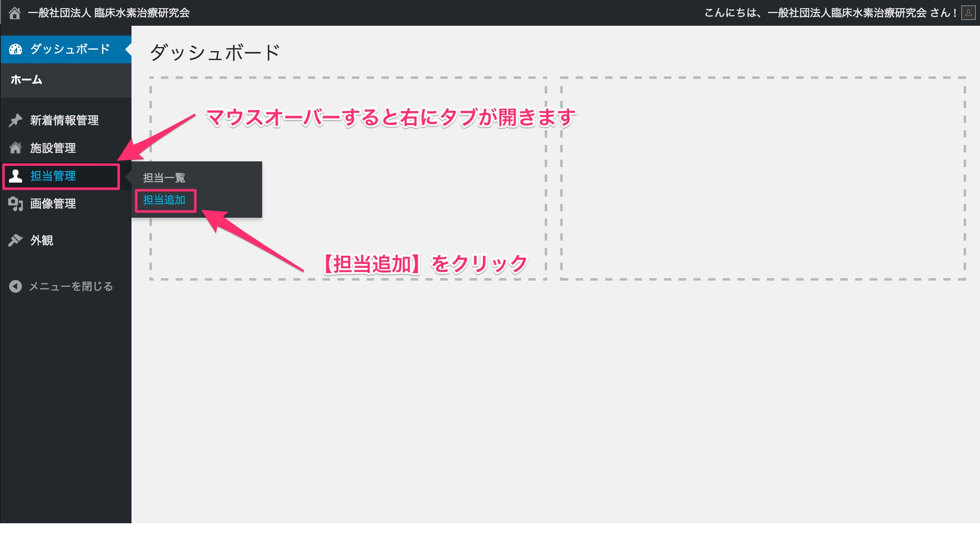Click the media icon beside 画像管理
The width and height of the screenshot is (980, 540).
point(16,203)
